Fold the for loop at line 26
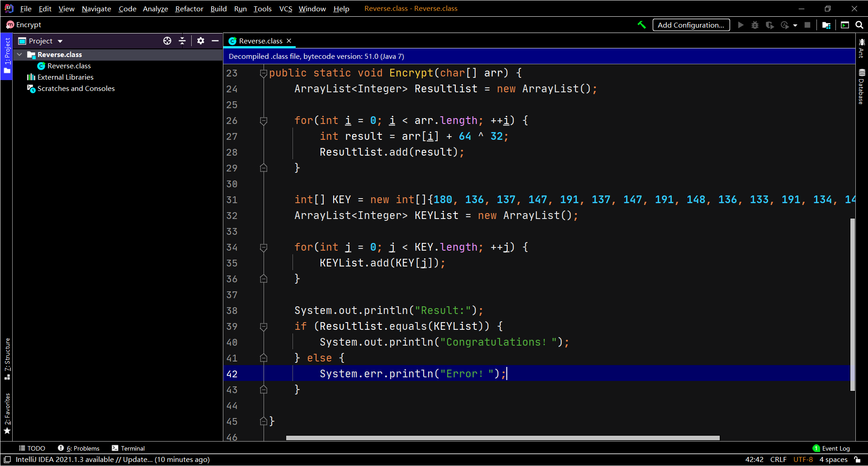This screenshot has height=466, width=868. pyautogui.click(x=264, y=120)
